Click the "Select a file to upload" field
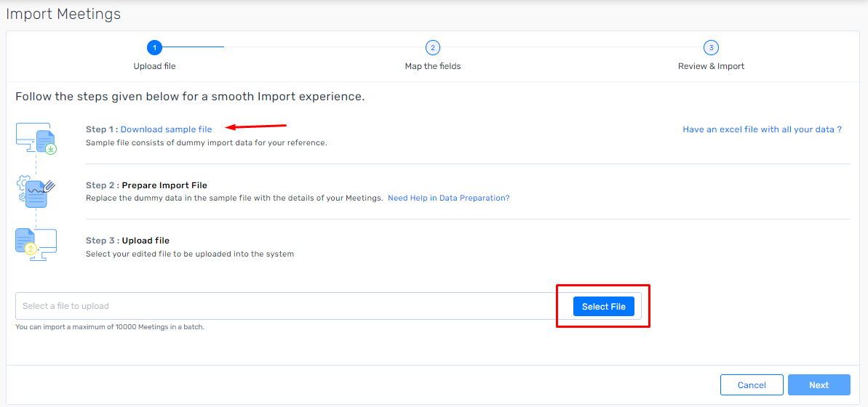Screen dimensions: 868x407 (328, 306)
